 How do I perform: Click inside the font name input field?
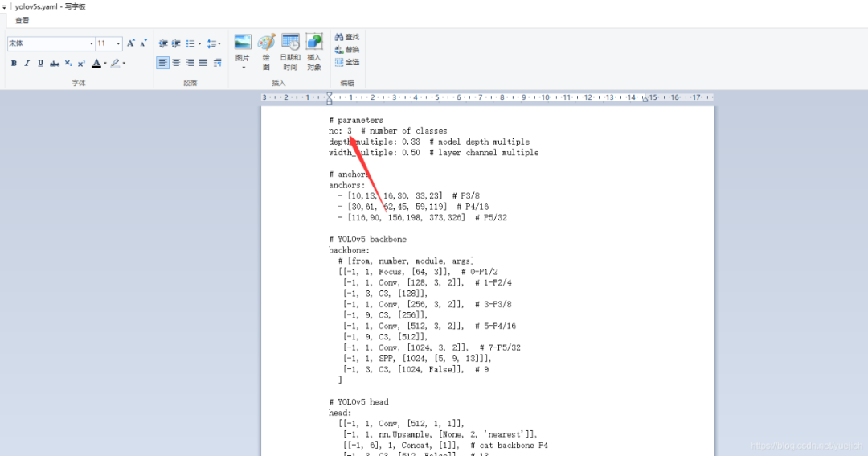click(47, 43)
